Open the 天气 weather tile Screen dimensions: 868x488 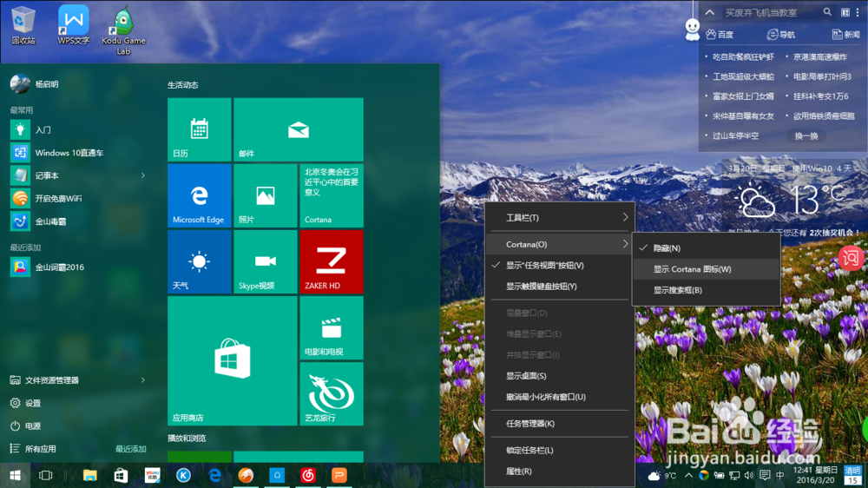pyautogui.click(x=200, y=261)
